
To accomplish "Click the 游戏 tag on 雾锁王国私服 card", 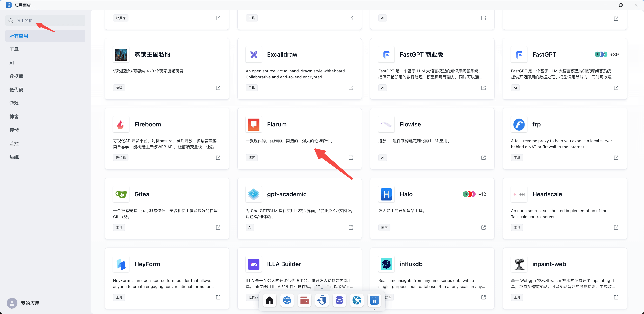I will pos(119,88).
